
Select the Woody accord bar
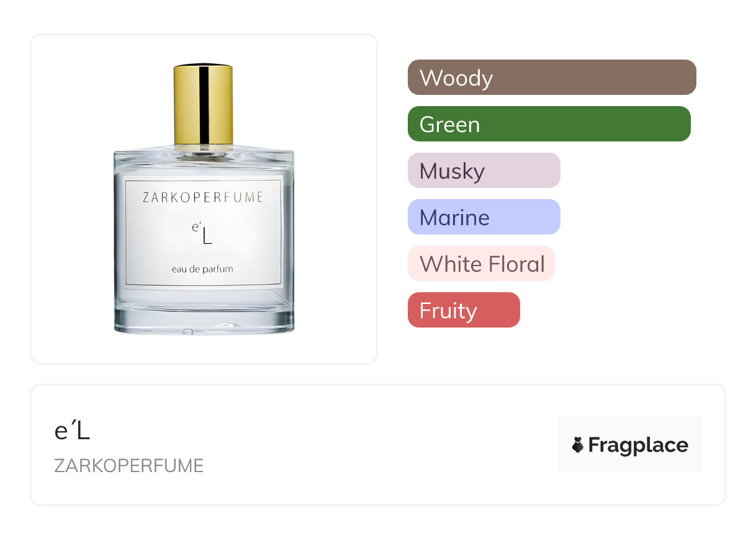point(552,78)
